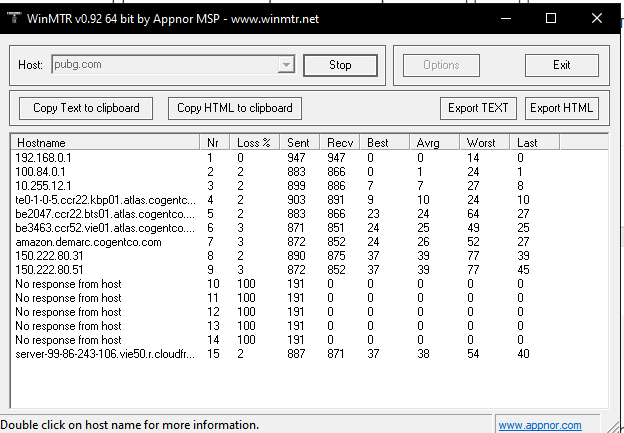Click Recv value 875 in hop 8
Screen dimensions: 624x433
tap(336, 256)
